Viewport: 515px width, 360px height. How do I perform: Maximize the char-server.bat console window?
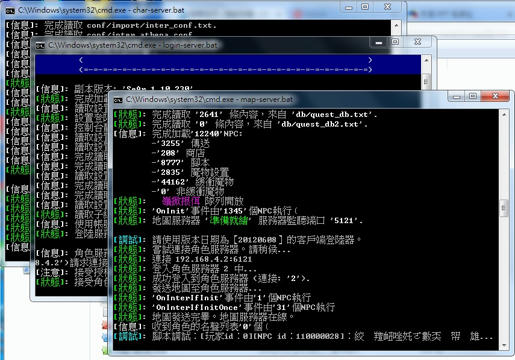(365, 7)
